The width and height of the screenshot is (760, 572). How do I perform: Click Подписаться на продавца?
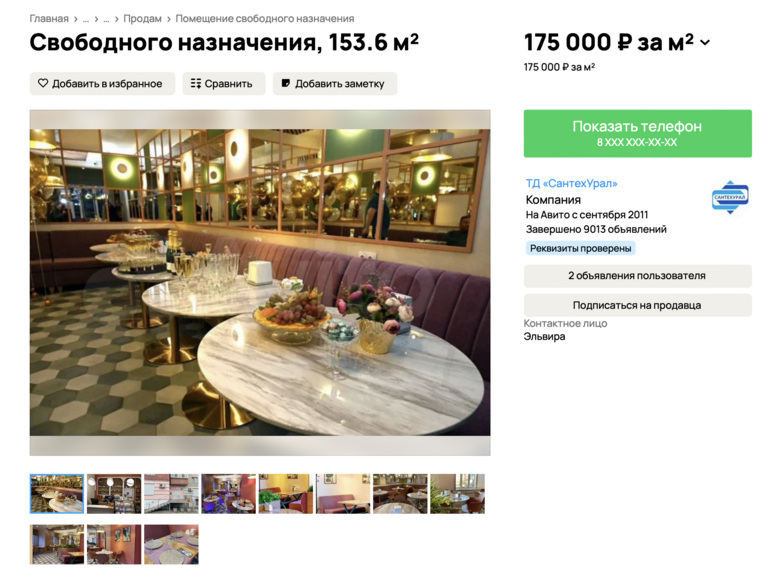coord(637,305)
